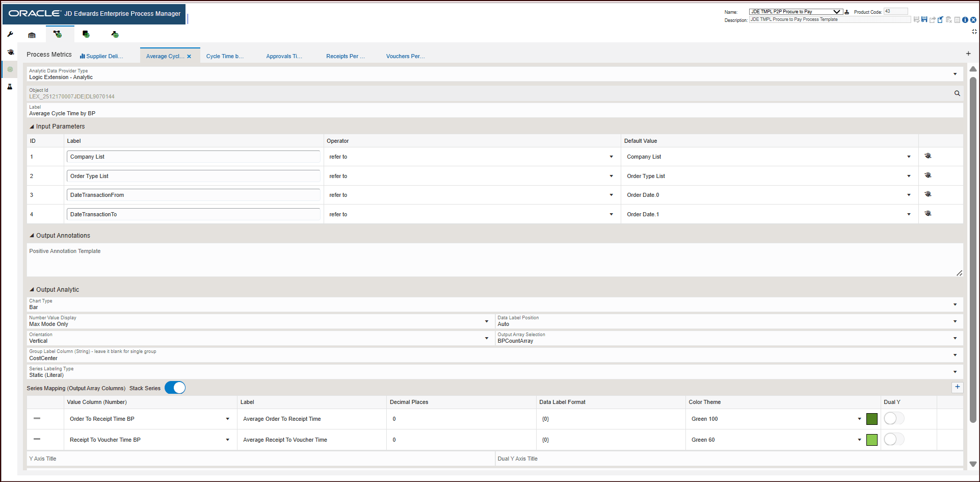This screenshot has width=980, height=482.
Task: Expand the Output Array Selection dropdown
Action: (955, 338)
